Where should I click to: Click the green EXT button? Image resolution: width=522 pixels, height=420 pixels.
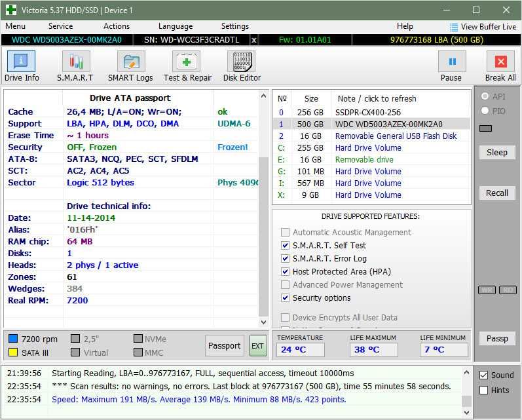(x=258, y=346)
